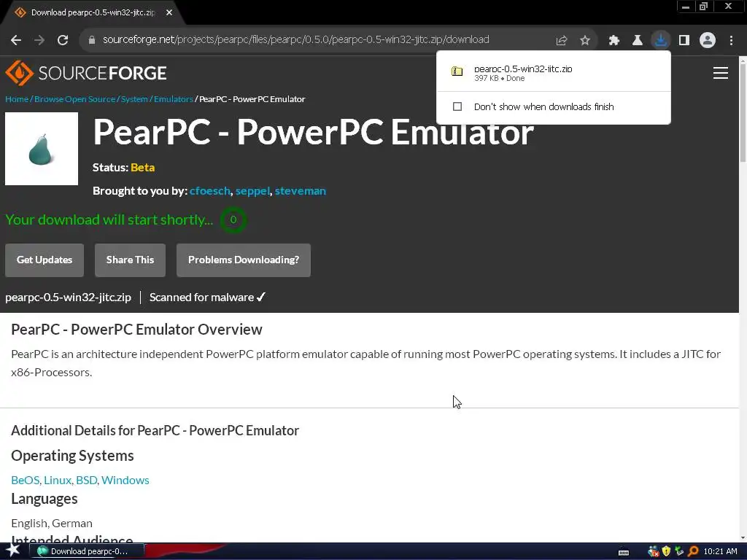Open the BeOS operating system link
This screenshot has width=747, height=560.
[26, 480]
